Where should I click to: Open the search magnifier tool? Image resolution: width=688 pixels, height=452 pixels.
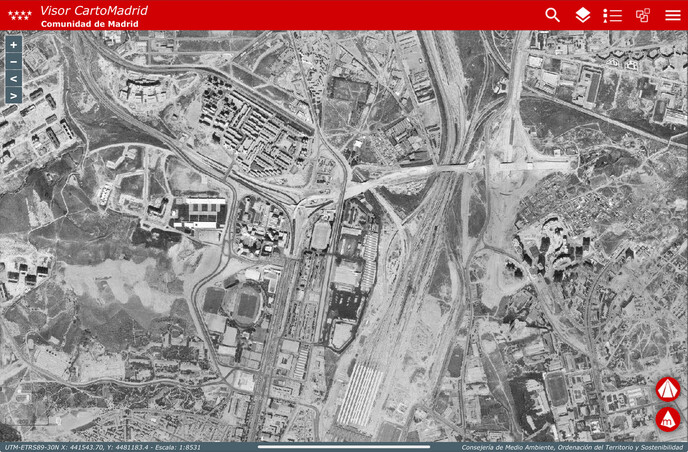pos(552,15)
